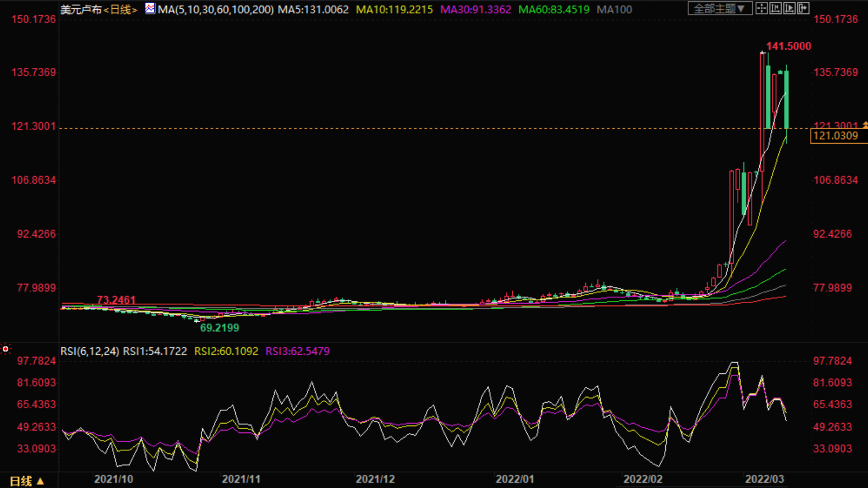The image size is (868, 488).
Task: Click the crosshair cursor icon in top toolbar
Action: pyautogui.click(x=761, y=8)
